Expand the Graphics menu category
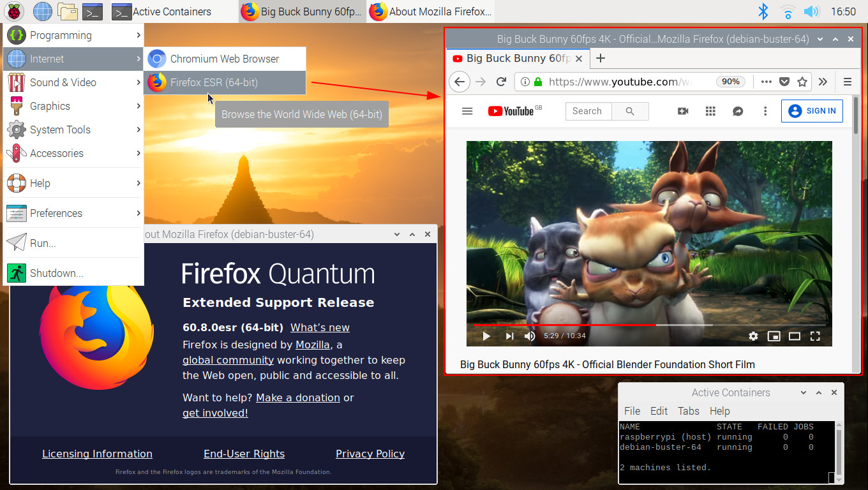868x490 pixels. pos(73,106)
